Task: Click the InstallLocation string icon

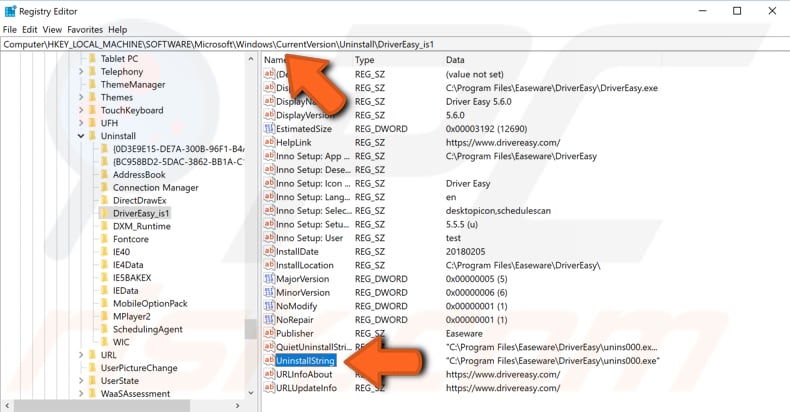Action: [269, 264]
